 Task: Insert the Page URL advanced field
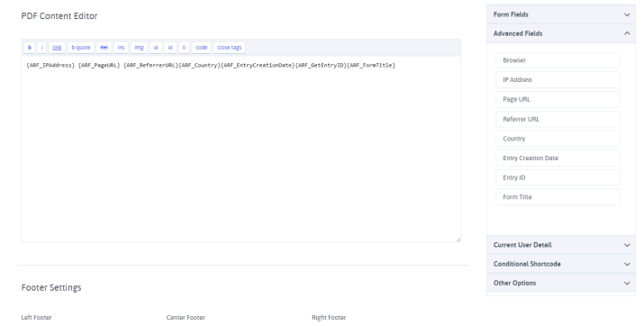[558, 99]
